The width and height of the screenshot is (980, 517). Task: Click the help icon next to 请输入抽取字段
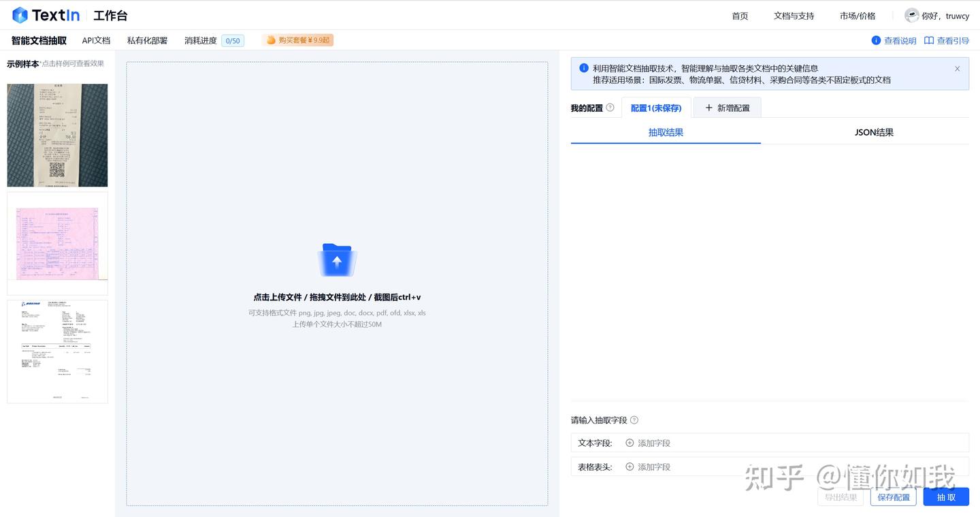click(x=634, y=420)
